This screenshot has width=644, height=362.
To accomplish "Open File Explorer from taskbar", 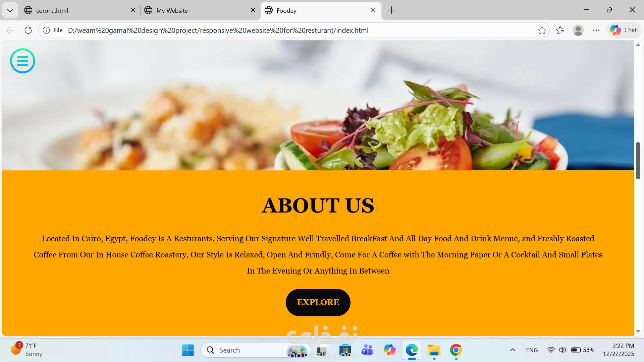I will [434, 350].
